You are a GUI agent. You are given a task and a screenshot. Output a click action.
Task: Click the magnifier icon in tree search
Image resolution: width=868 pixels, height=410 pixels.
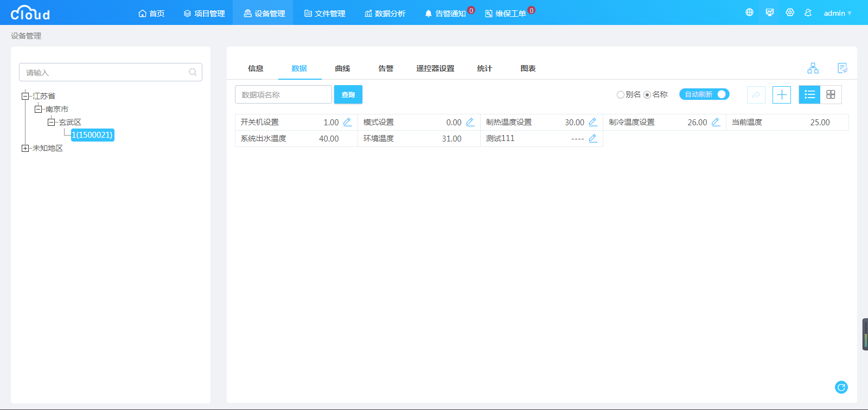coord(193,72)
